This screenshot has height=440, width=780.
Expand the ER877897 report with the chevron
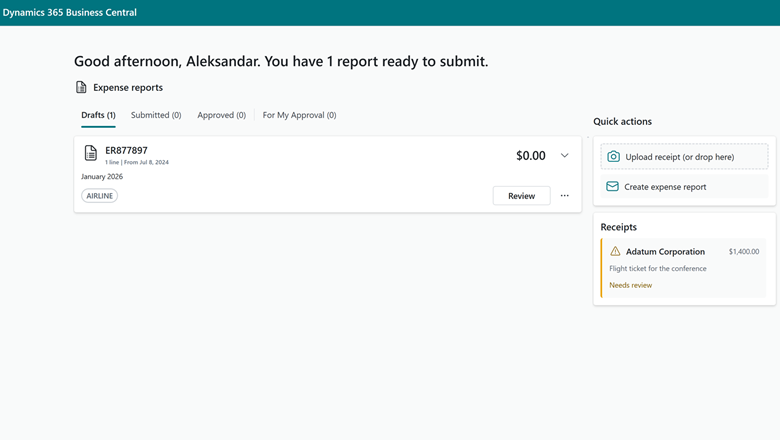pos(565,156)
